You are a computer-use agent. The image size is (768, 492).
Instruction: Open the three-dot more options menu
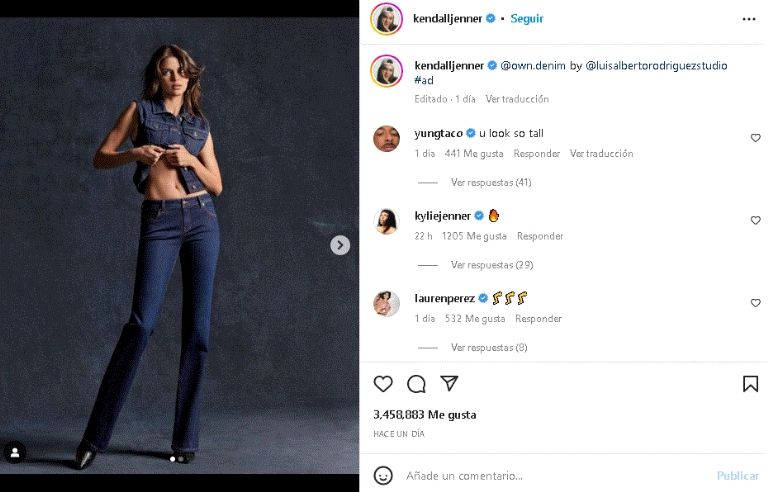(749, 19)
